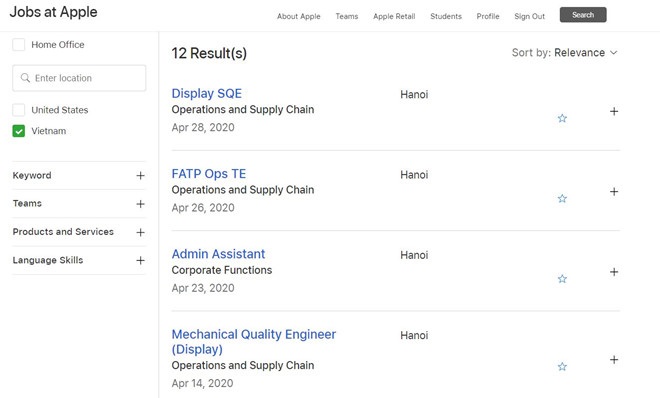Click the Apr 23, 2020 date
Viewport: 660px width, 398px height.
point(203,288)
